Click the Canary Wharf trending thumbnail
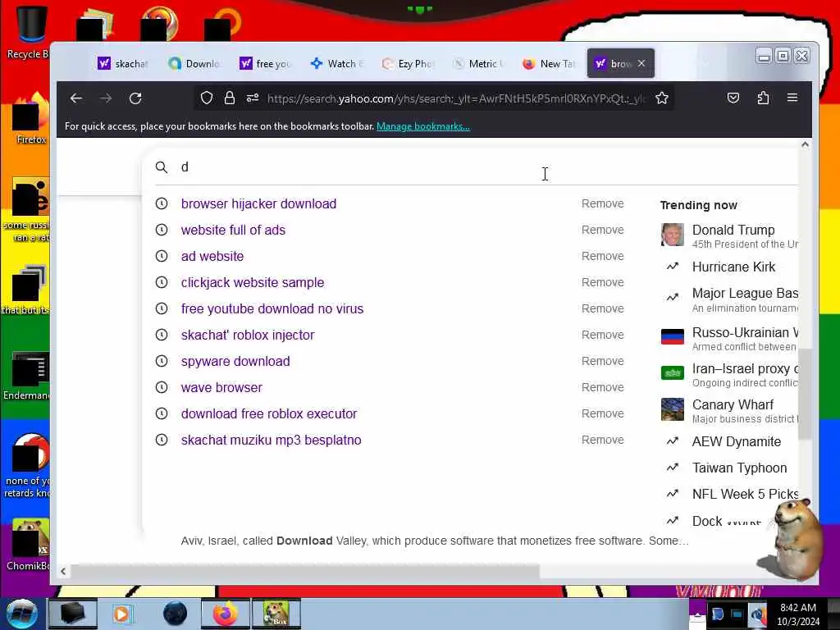The width and height of the screenshot is (840, 630). pos(673,410)
